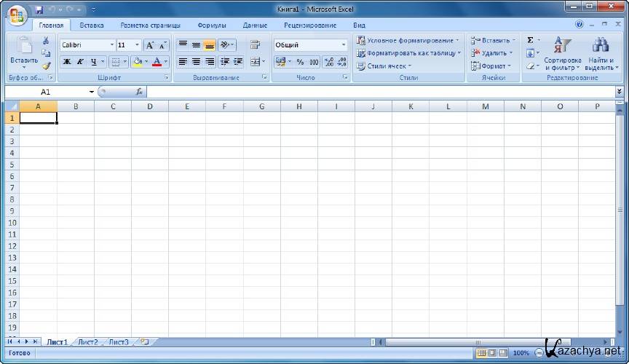Toggle bottom vertical alignment button

pyautogui.click(x=210, y=45)
